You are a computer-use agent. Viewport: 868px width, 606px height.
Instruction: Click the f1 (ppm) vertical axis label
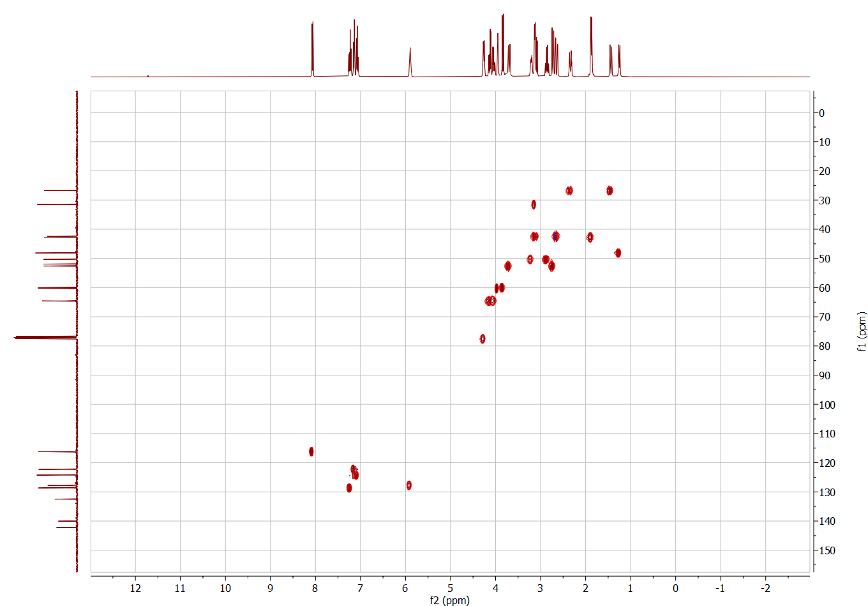click(862, 331)
